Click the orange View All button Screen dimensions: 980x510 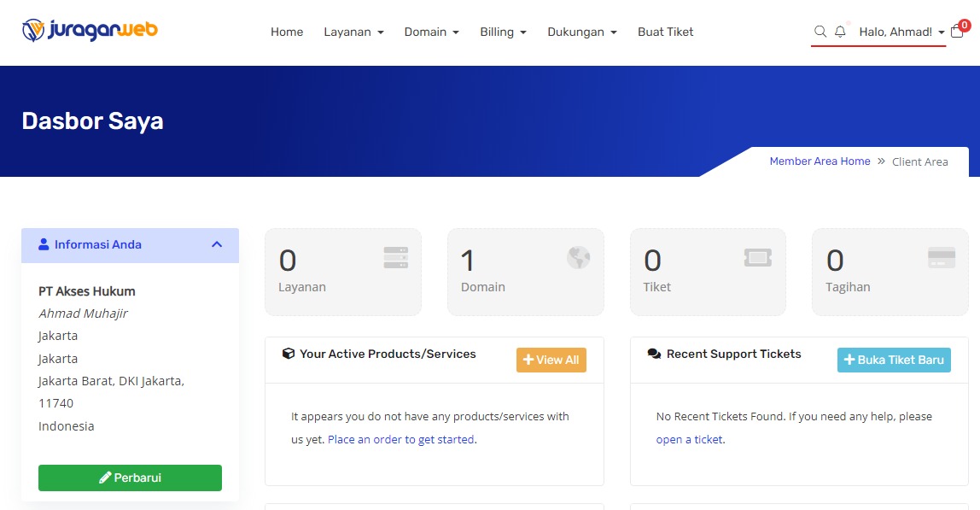551,361
